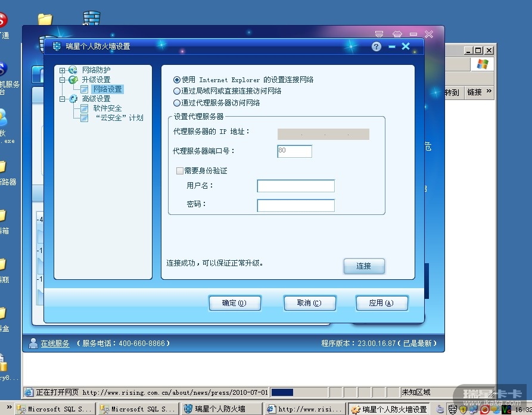This screenshot has width=532, height=415.
Task: Switch to 瑞星个人防火墙设置 taskbar button
Action: click(x=390, y=409)
